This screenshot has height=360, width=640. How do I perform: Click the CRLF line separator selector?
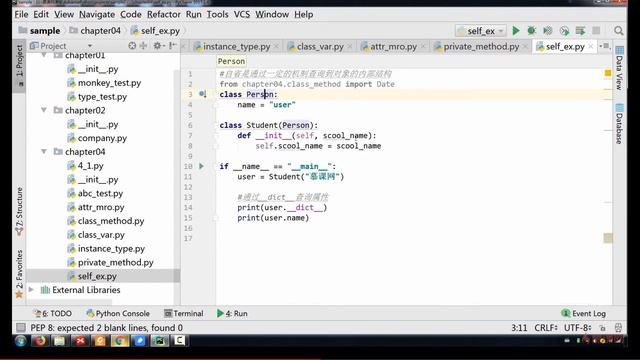(x=546, y=328)
